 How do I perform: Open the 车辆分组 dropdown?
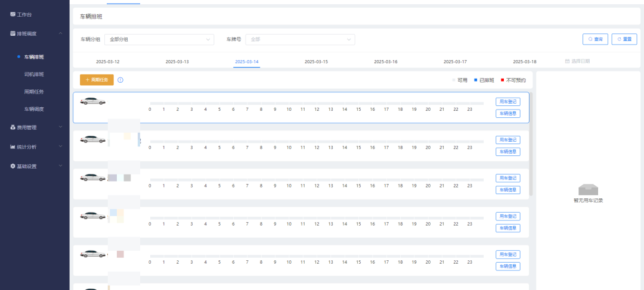[x=159, y=39]
